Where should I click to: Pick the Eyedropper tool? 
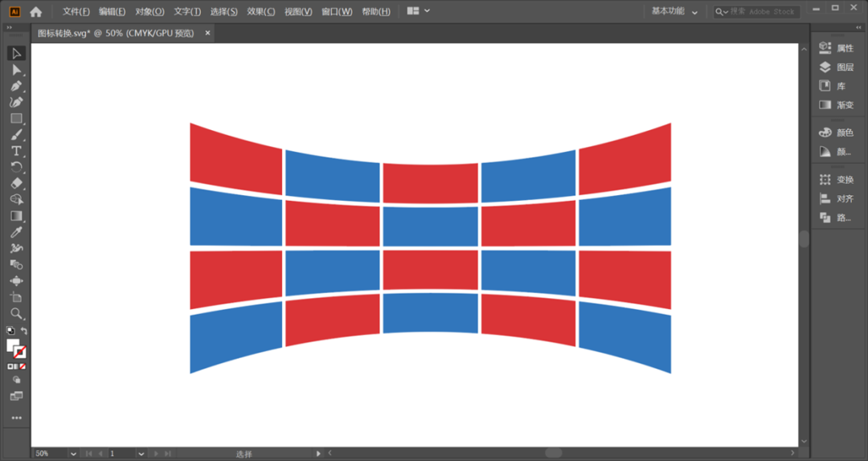tap(16, 232)
